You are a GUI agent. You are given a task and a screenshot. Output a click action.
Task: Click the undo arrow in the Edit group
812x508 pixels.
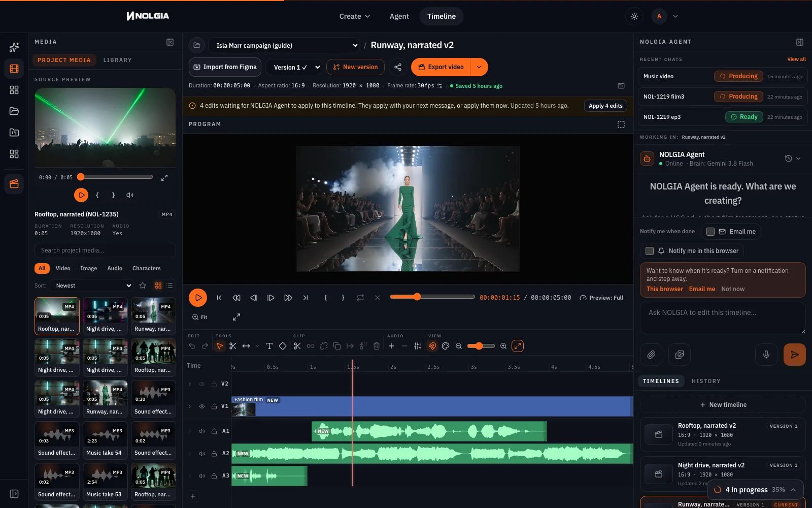(x=192, y=346)
